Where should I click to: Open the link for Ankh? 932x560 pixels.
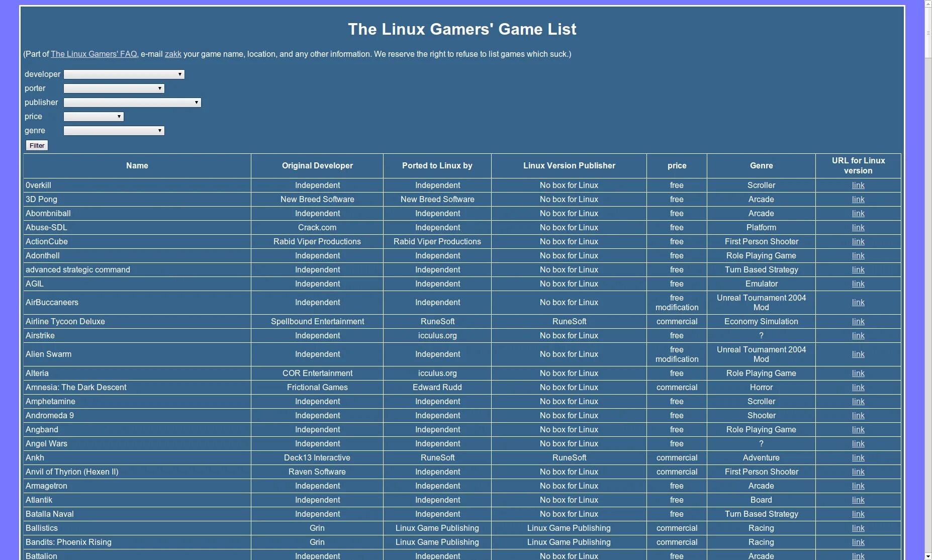tap(858, 458)
